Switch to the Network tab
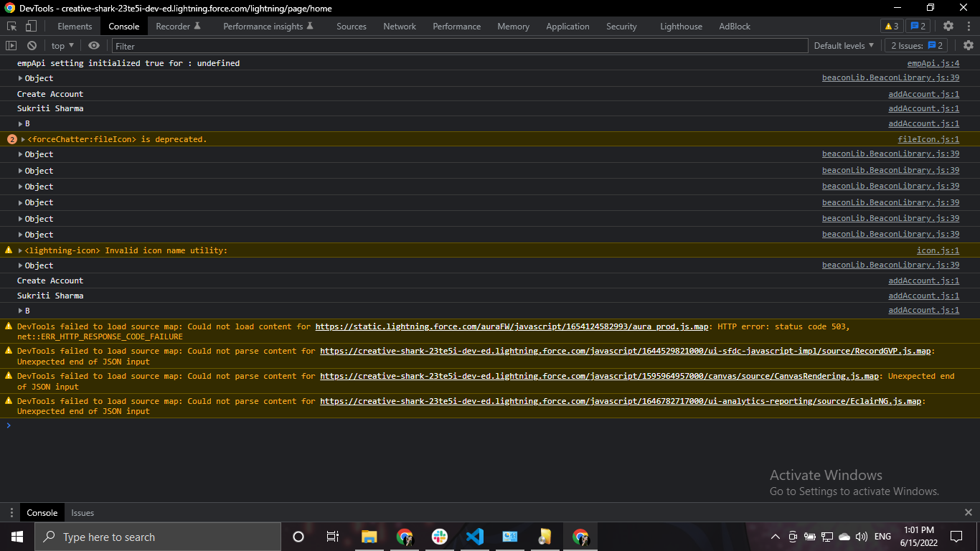Viewport: 980px width, 551px height. 400,27
